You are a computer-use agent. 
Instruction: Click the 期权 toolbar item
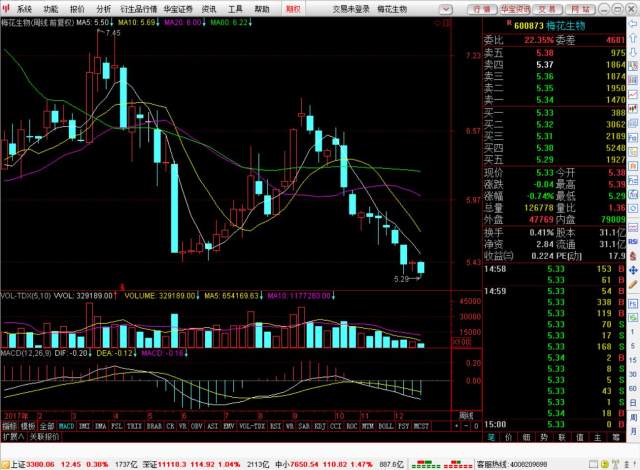(x=292, y=7)
